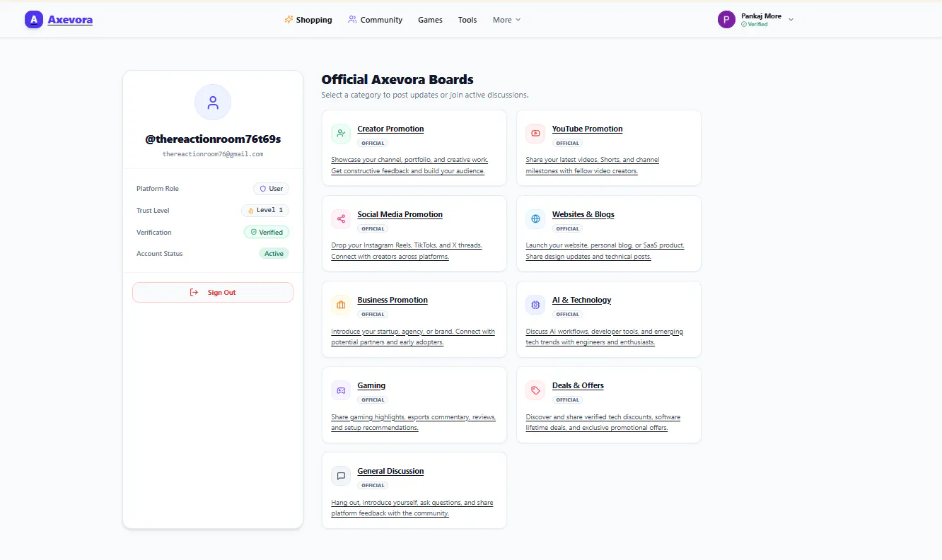Click the username @thereactionroom76t69s
This screenshot has height=560, width=942.
[x=213, y=139]
